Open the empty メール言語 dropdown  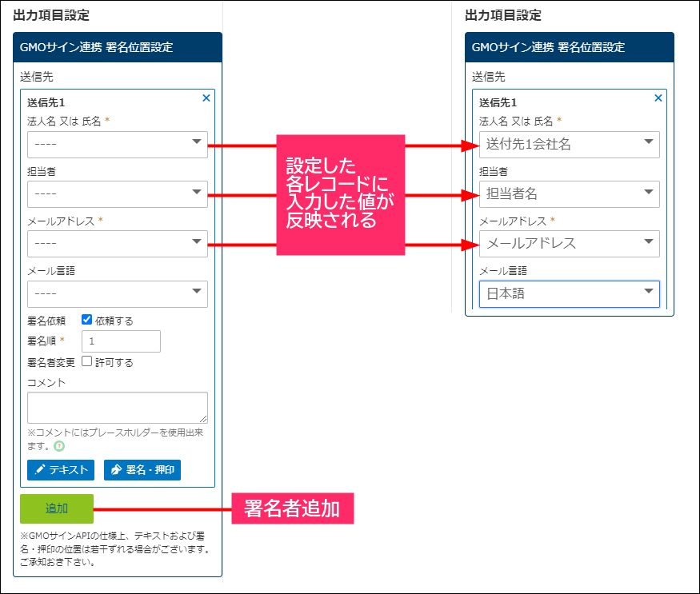pos(118,293)
